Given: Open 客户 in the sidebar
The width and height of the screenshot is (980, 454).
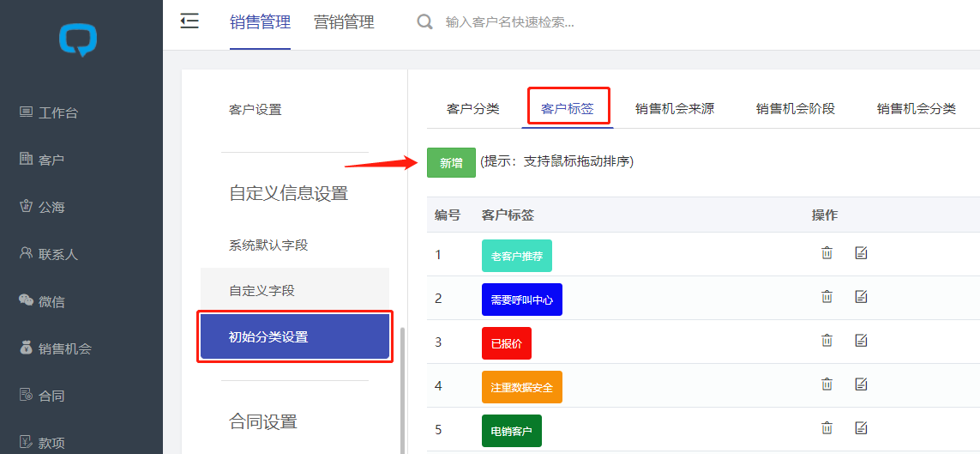Looking at the screenshot, I should 42,160.
